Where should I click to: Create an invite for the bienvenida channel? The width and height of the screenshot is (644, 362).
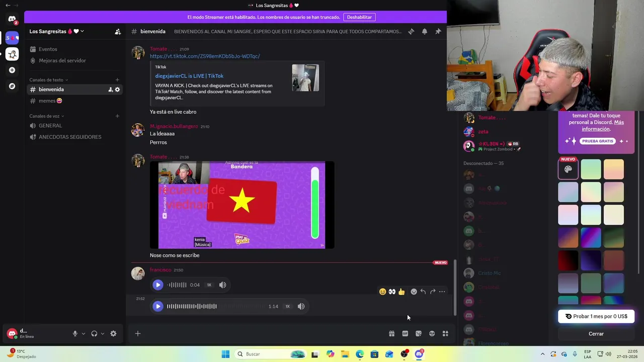110,89
